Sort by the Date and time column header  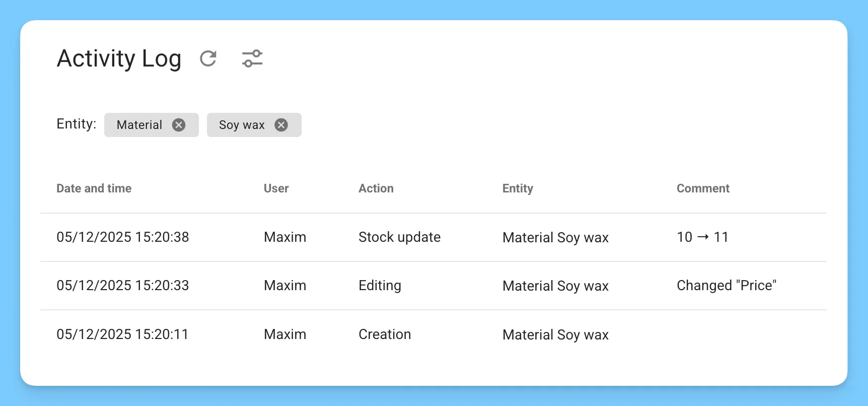pyautogui.click(x=94, y=188)
